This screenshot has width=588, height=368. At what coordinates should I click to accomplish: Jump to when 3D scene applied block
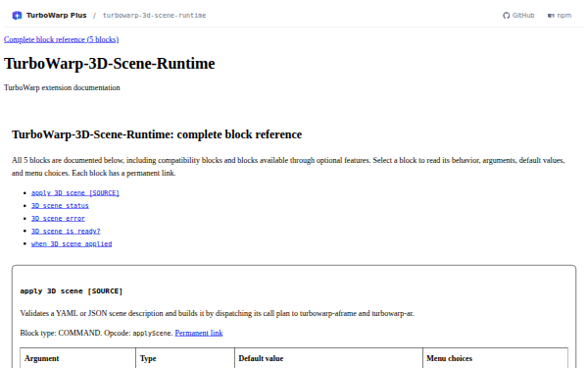pyautogui.click(x=72, y=244)
